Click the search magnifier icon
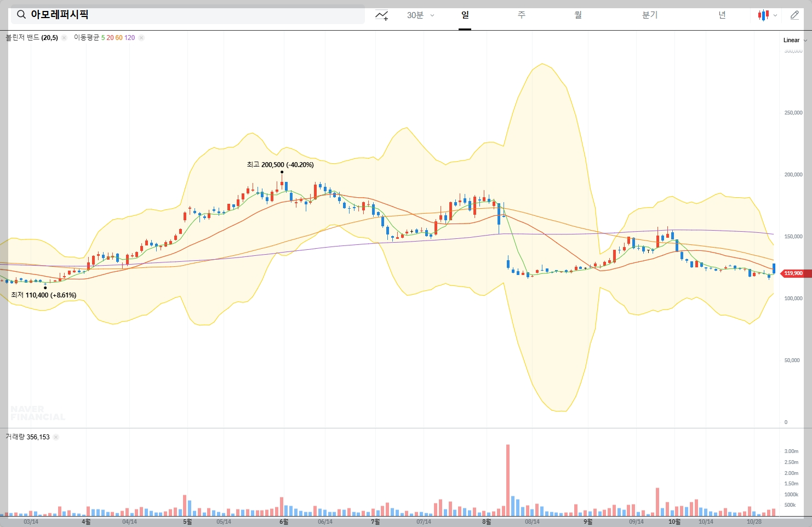The image size is (812, 527). point(21,15)
